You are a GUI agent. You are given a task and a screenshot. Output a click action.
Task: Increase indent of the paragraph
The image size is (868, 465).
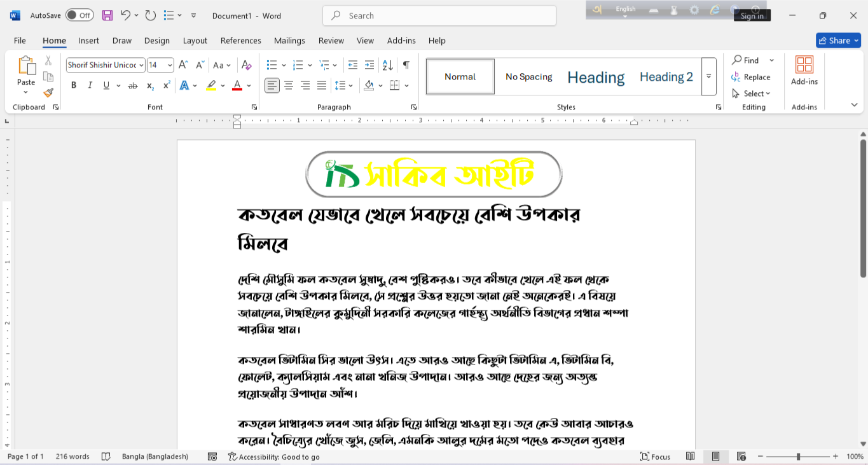(369, 65)
